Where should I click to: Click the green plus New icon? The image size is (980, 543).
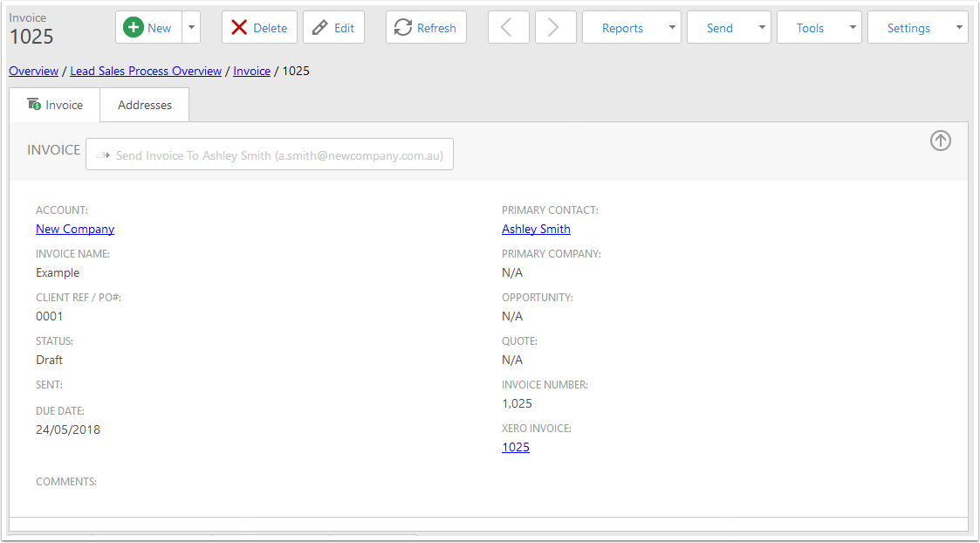coord(134,28)
